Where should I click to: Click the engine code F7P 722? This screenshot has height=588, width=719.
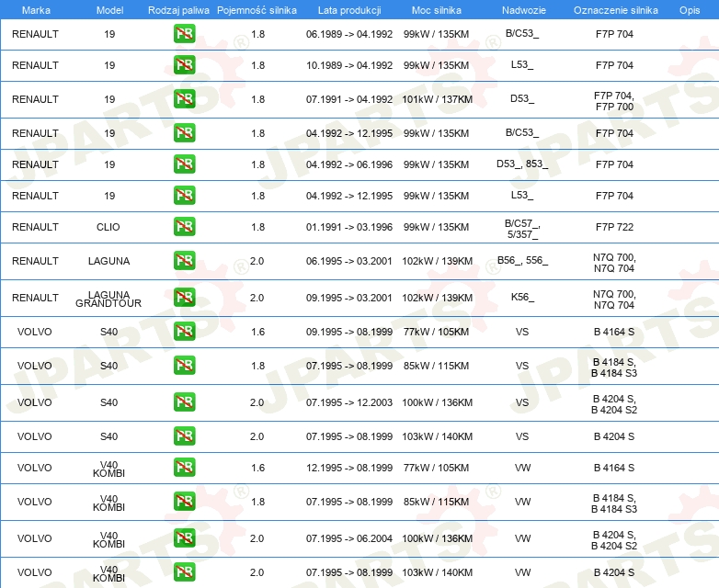[614, 227]
